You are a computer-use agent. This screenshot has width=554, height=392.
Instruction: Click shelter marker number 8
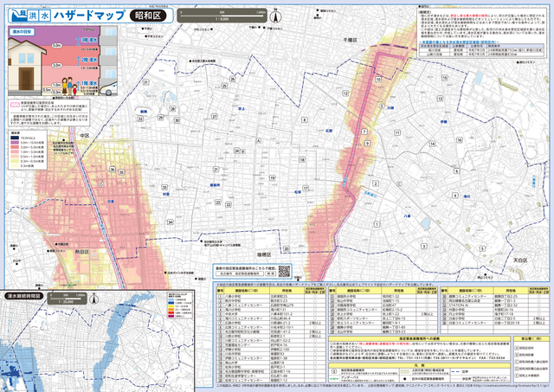click(x=304, y=120)
